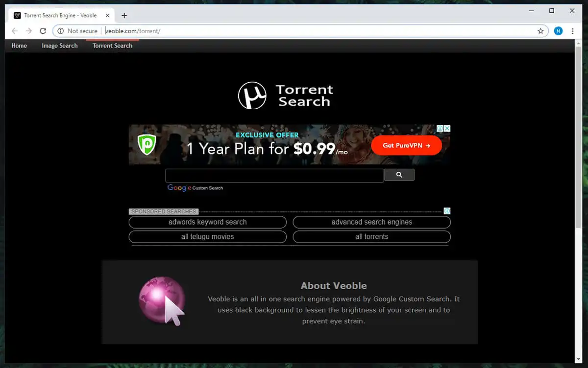Reload the page with refresh icon
This screenshot has height=368, width=588.
coord(43,31)
